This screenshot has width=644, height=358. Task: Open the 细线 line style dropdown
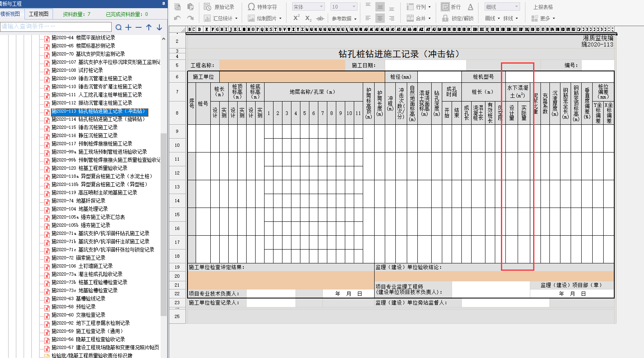(516, 7)
